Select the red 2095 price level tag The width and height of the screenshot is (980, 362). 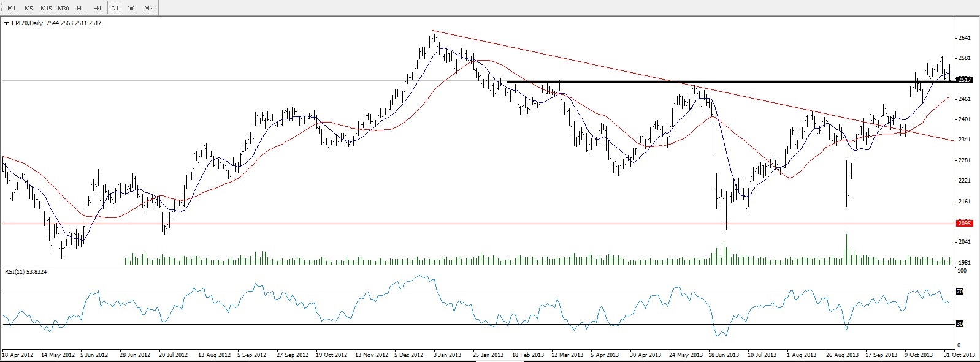pos(964,224)
